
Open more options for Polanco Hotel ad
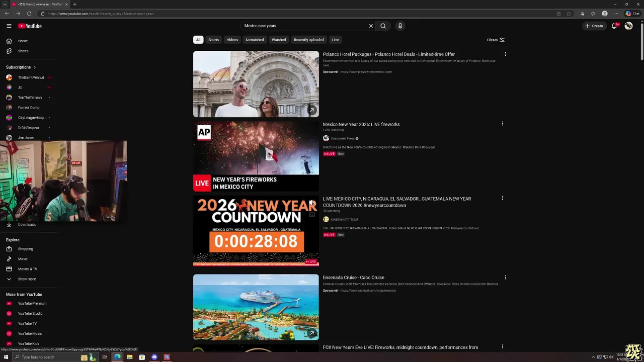click(x=506, y=54)
